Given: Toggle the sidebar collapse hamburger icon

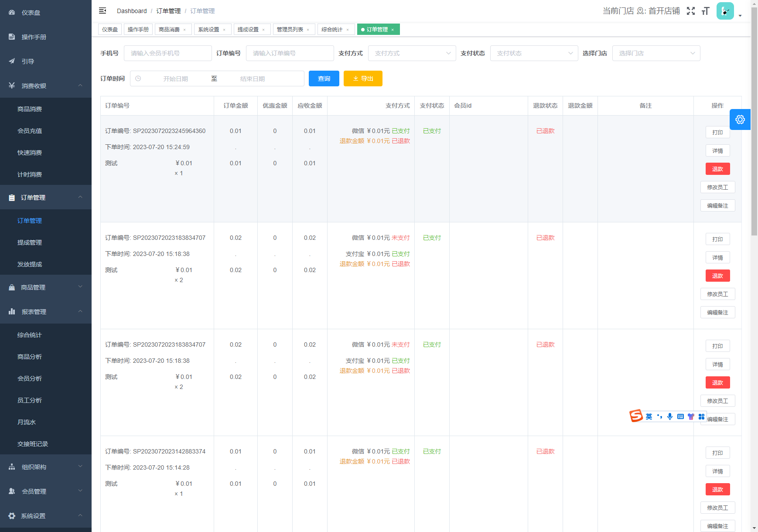Looking at the screenshot, I should coord(102,11).
